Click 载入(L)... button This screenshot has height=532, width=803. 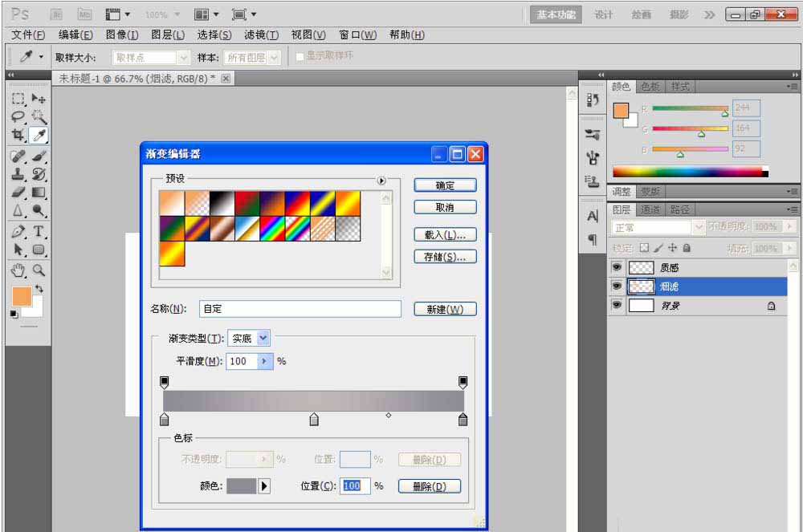(445, 235)
